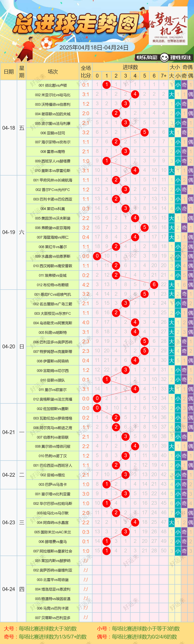This screenshot has height=644, width=194.
Task: Click the 7+ goals column header
Action: tap(164, 76)
